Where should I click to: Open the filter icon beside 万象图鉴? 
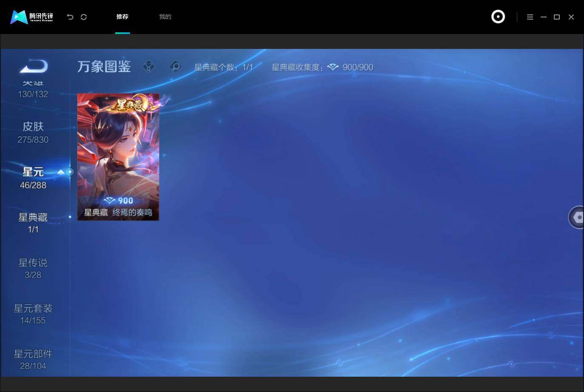[149, 67]
